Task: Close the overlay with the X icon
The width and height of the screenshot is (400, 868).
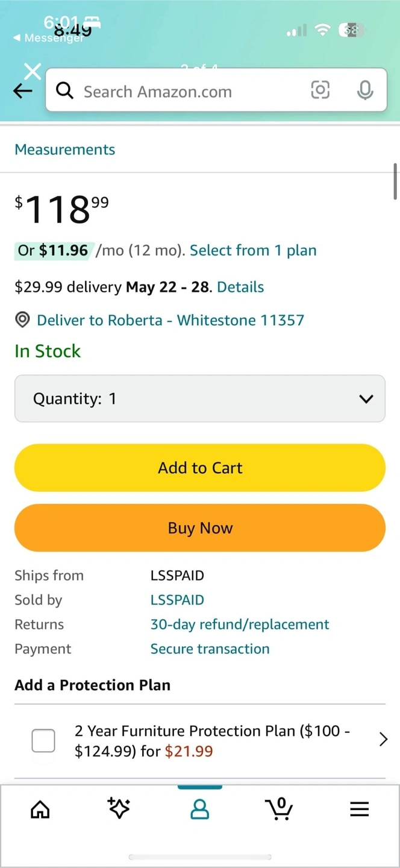Action: (33, 71)
